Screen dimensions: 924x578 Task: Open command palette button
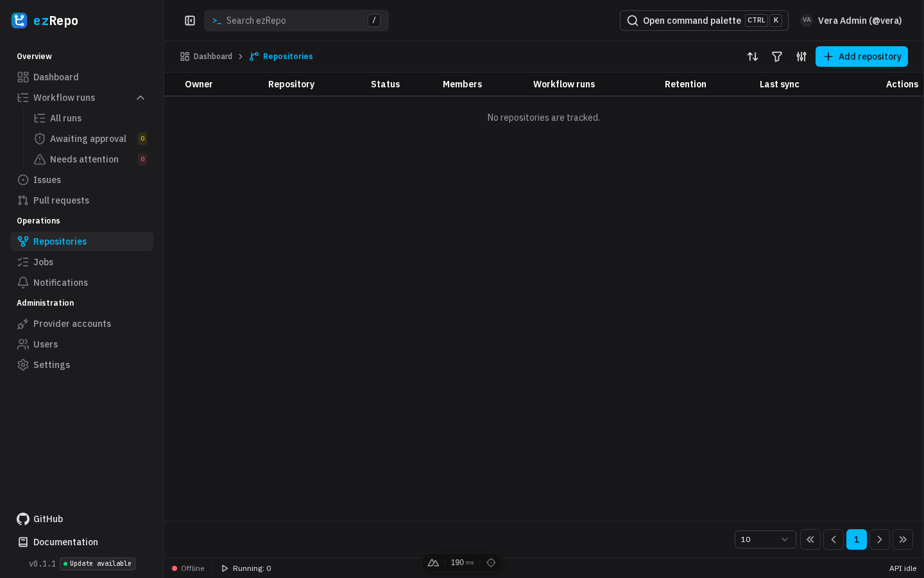[704, 21]
